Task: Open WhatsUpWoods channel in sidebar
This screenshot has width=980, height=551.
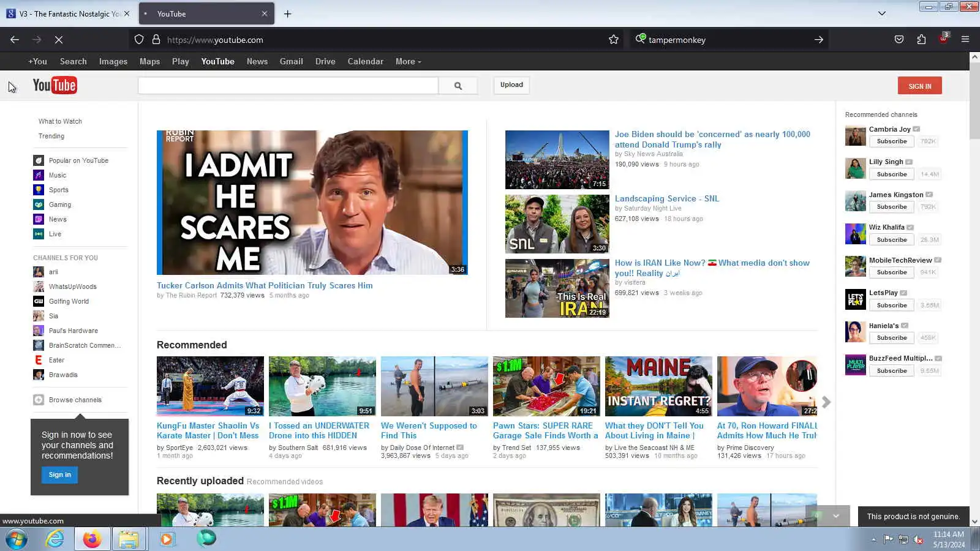Action: coord(73,287)
